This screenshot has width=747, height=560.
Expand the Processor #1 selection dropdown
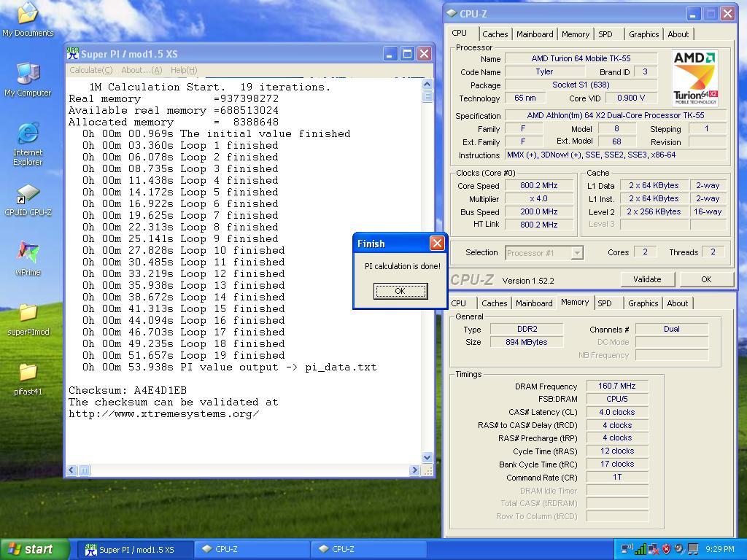[x=577, y=253]
